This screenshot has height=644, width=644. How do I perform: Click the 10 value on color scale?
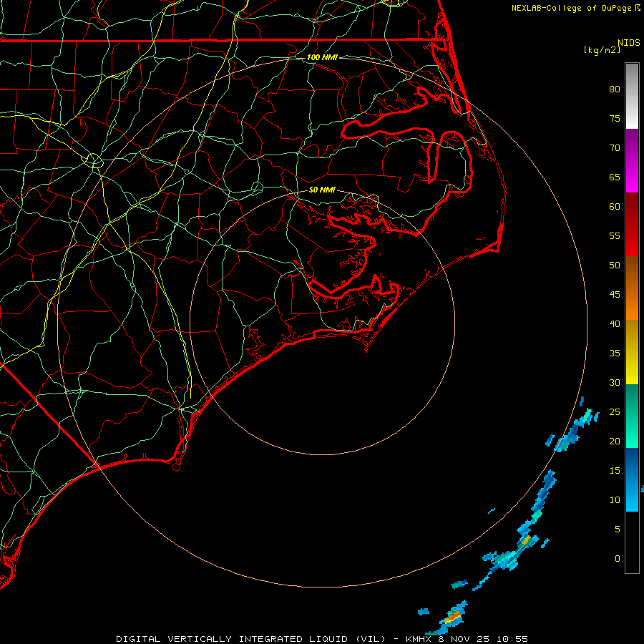[x=615, y=500]
